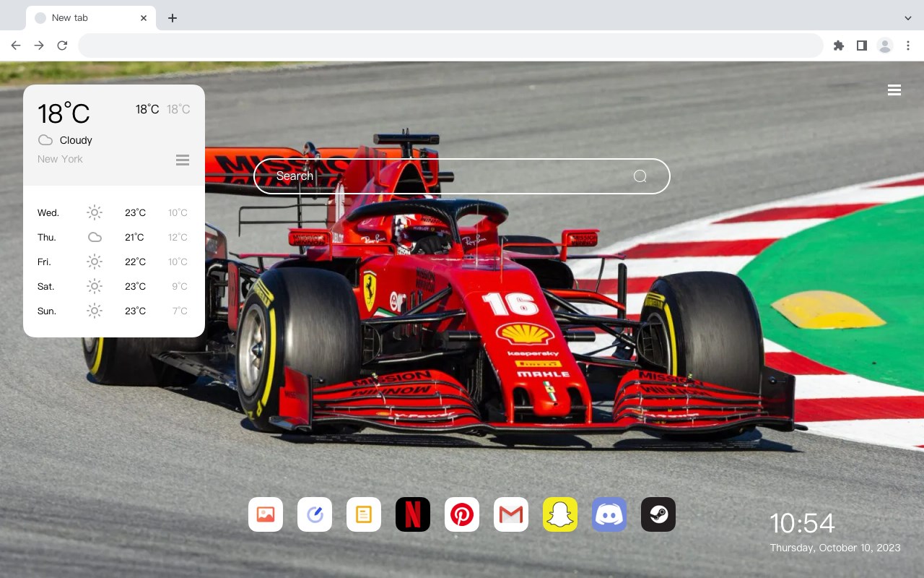Click the current 18°C temperature reading
Image resolution: width=924 pixels, height=578 pixels.
(x=64, y=113)
